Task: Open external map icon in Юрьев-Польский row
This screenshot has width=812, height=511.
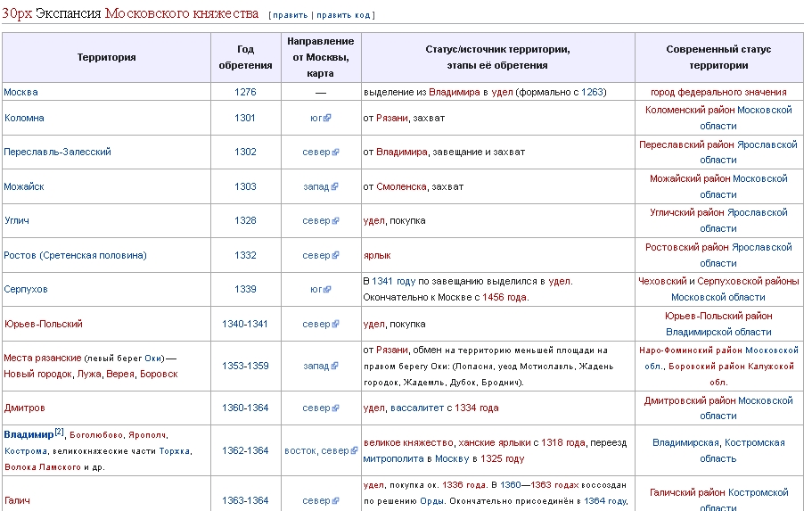Action: 335,324
